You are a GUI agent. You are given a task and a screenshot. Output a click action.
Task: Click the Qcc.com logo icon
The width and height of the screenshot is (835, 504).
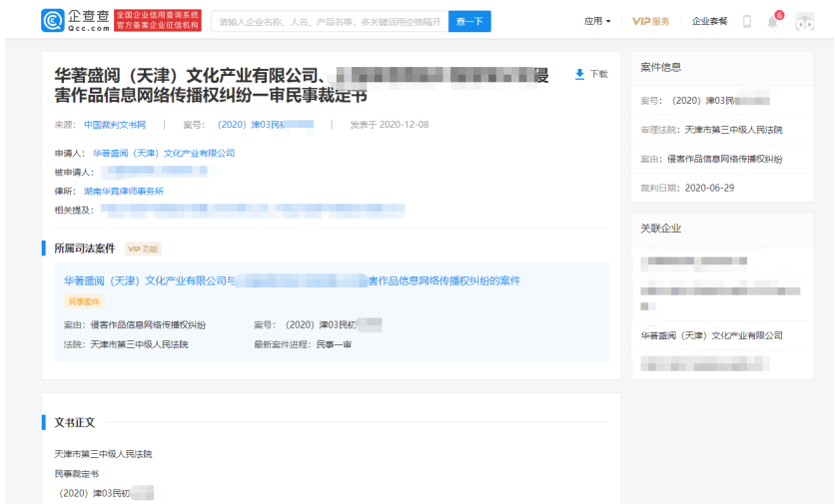54,21
